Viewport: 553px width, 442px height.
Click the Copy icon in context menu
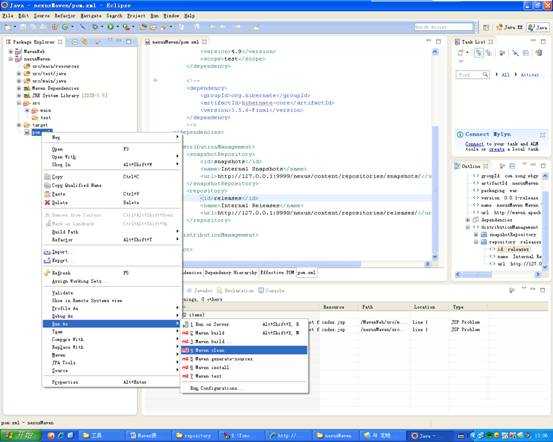pos(47,177)
